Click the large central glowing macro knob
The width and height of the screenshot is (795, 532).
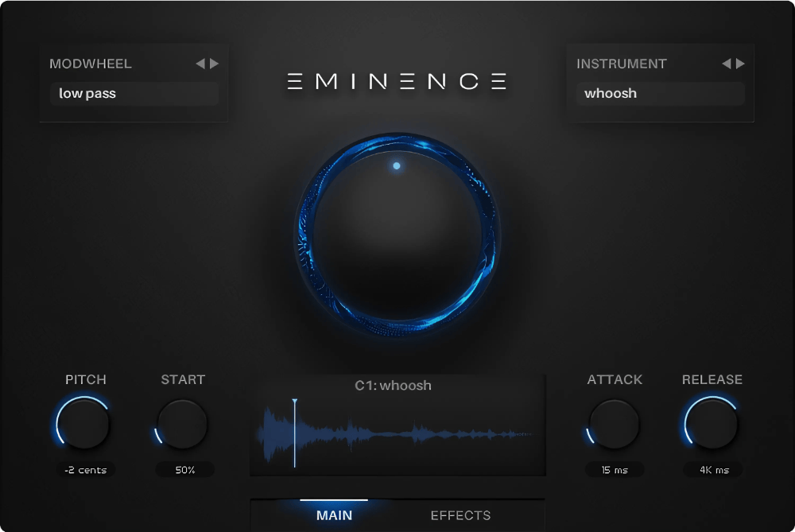(x=397, y=235)
